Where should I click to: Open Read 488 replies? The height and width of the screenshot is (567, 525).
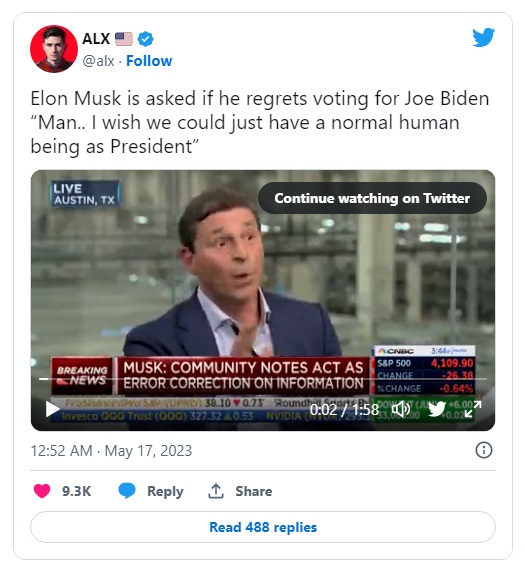(263, 527)
